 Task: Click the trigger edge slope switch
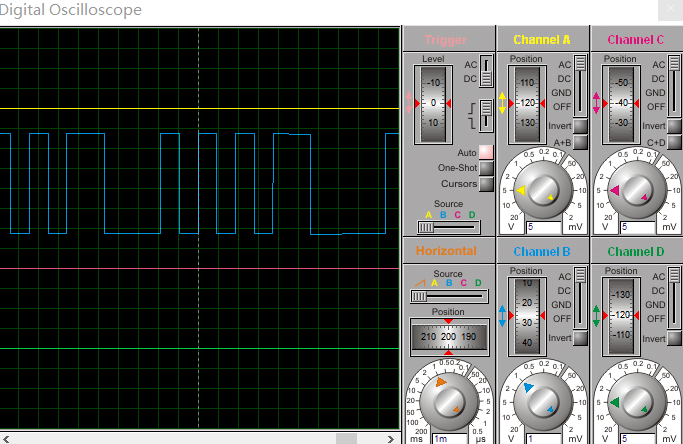(x=486, y=115)
